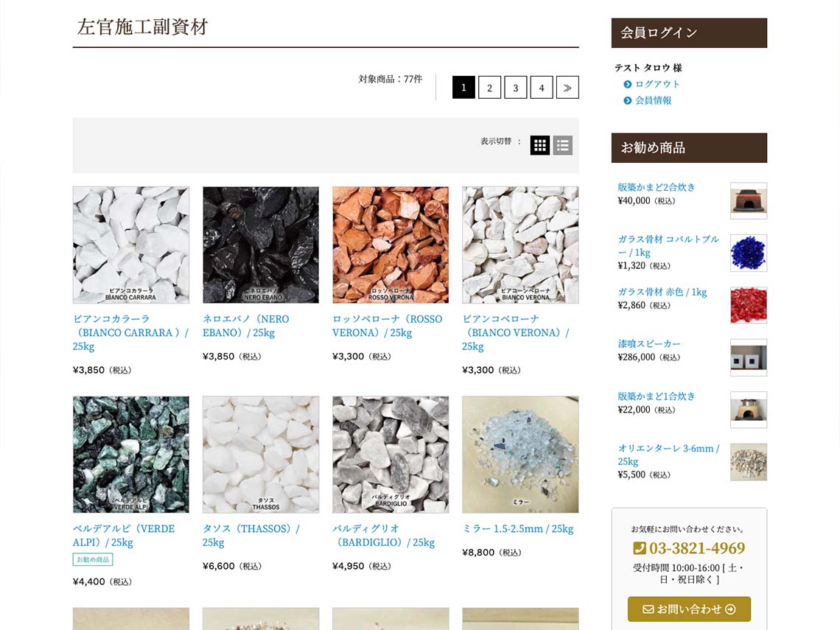840x630 pixels.
Task: Click the 漆喰スピーカー speaker thumbnail icon
Action: click(x=748, y=357)
